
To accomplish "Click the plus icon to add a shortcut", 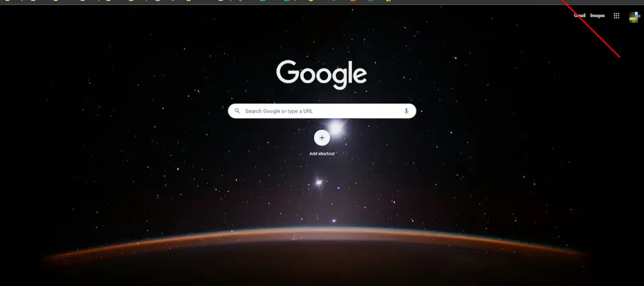I will (x=322, y=138).
